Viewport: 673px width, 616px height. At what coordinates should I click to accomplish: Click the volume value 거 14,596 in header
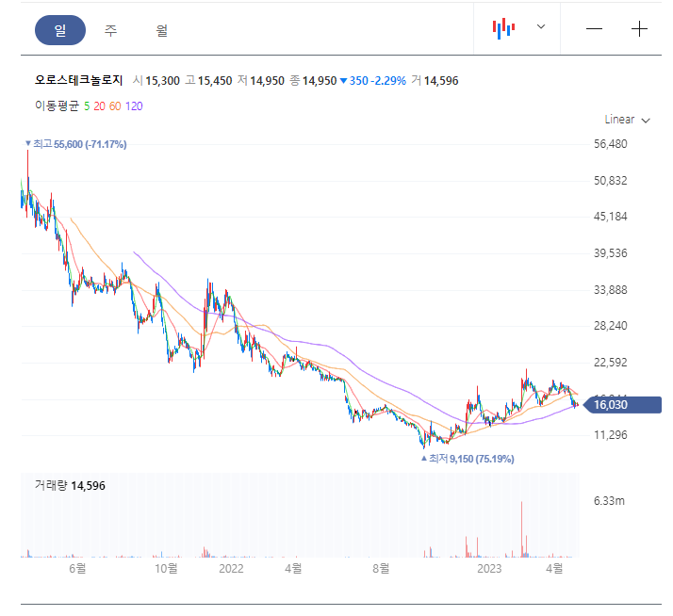tap(435, 81)
